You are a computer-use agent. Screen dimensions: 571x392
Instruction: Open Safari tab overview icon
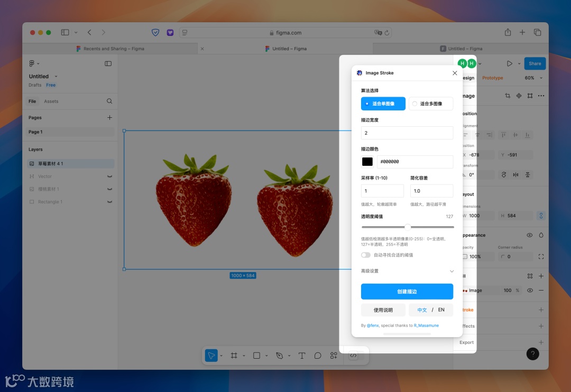click(538, 32)
